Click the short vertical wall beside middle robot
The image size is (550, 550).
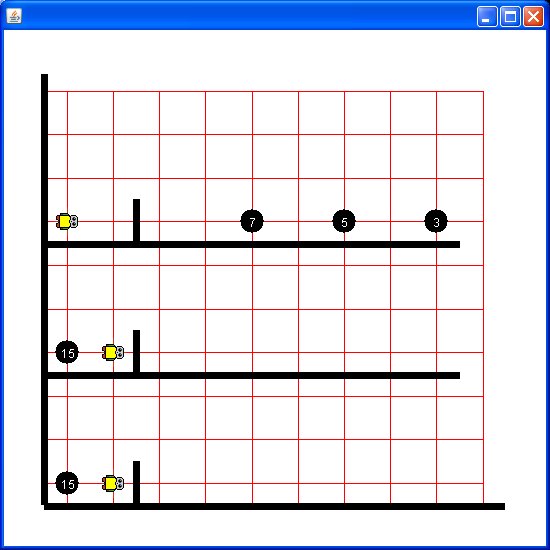point(136,351)
